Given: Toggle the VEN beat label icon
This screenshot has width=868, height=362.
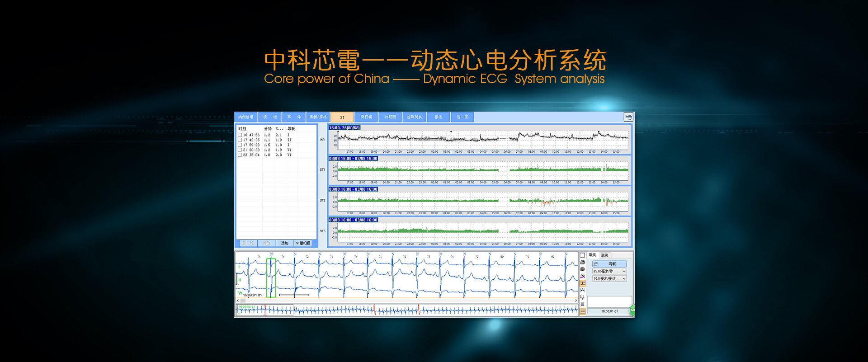Looking at the screenshot, I should tap(582, 283).
